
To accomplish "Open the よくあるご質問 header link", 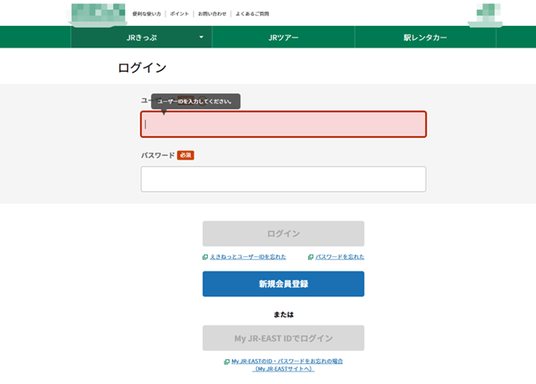I will [x=252, y=14].
